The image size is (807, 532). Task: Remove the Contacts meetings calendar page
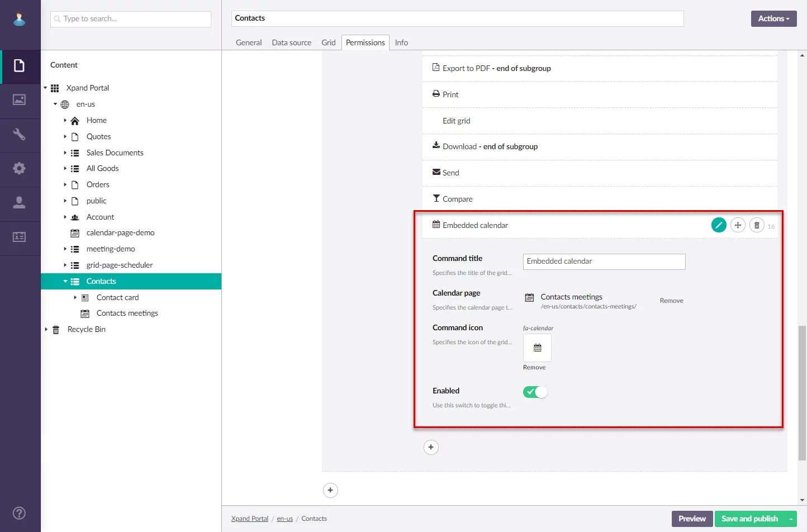point(671,301)
